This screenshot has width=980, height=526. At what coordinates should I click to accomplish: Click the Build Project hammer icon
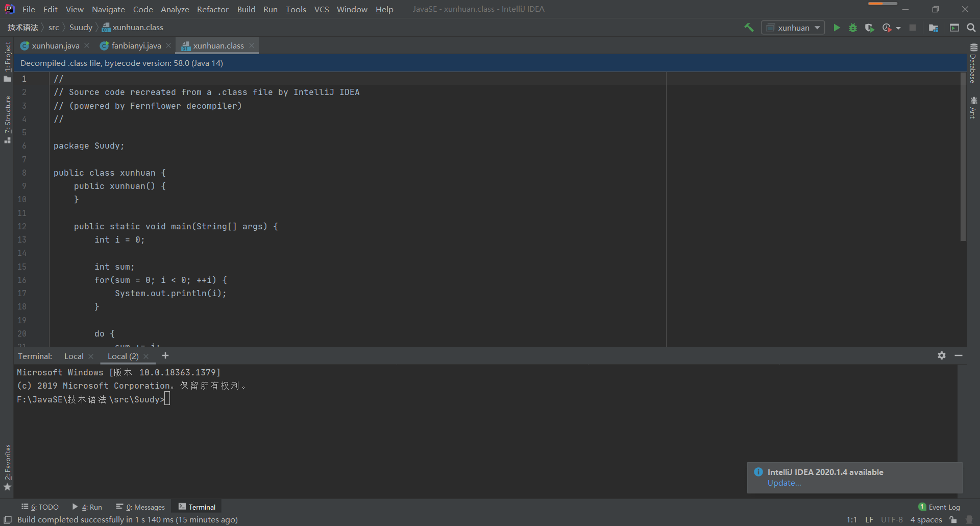pyautogui.click(x=749, y=28)
